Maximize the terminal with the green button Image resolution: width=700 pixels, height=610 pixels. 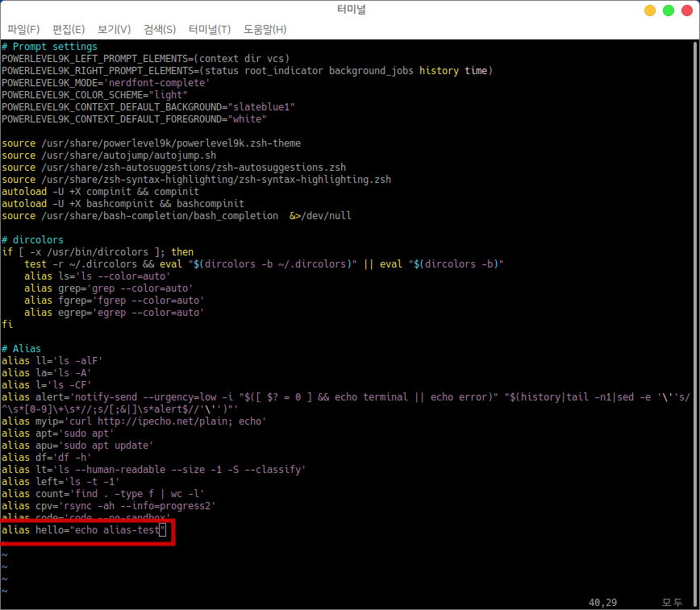point(668,10)
